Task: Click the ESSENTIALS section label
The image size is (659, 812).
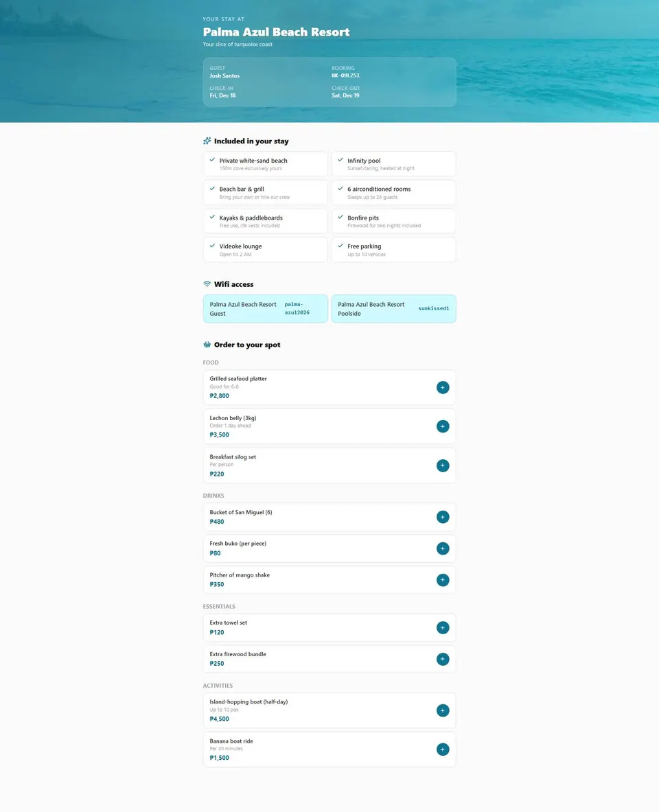Action: [x=219, y=606]
